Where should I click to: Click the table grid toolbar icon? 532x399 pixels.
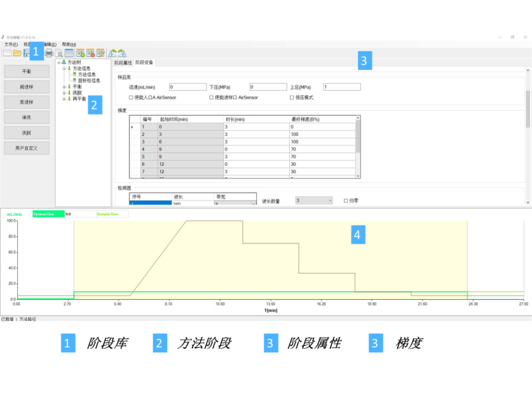69,53
